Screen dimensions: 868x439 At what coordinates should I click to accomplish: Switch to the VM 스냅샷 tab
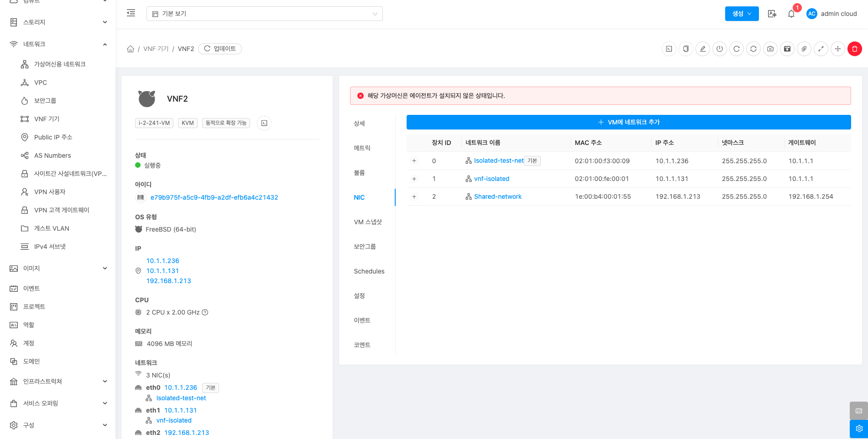(367, 222)
